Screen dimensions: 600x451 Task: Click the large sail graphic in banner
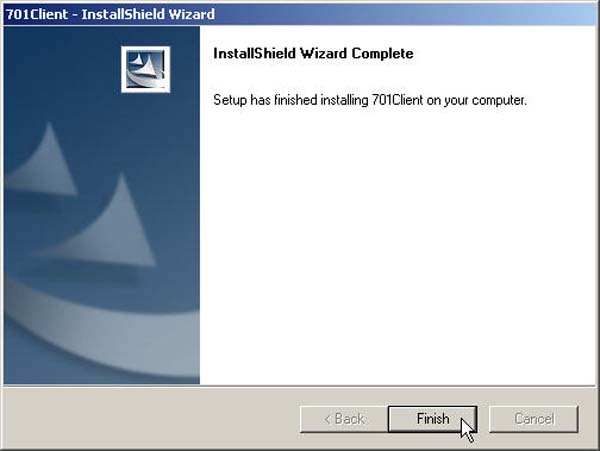[105, 222]
